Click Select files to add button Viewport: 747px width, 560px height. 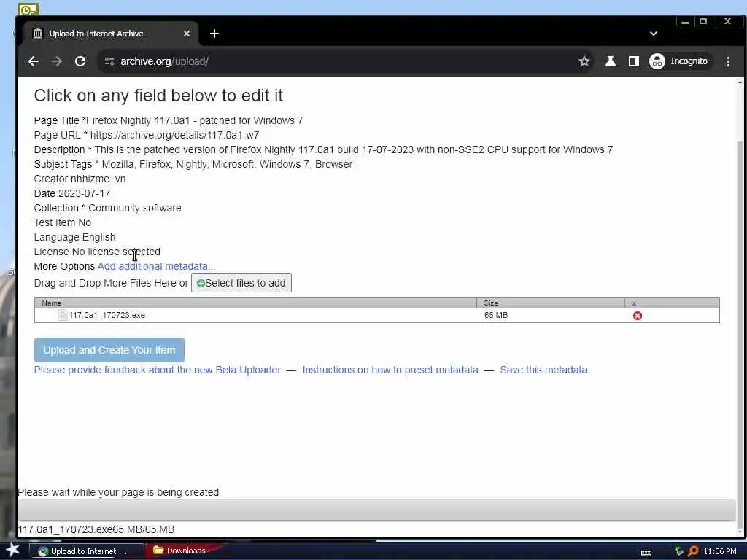[x=241, y=284]
